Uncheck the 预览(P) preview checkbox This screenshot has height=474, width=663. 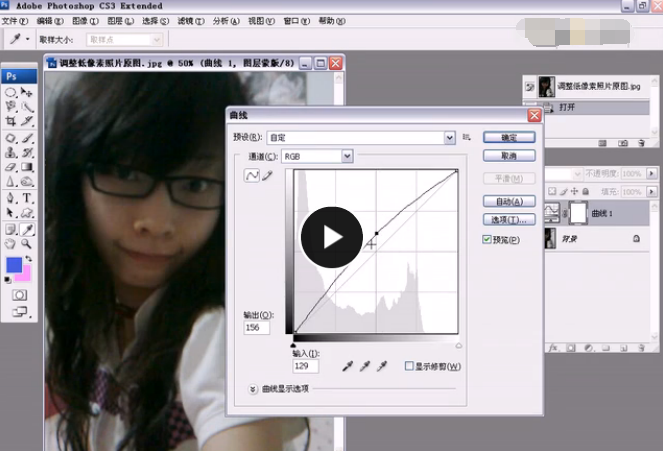click(487, 239)
